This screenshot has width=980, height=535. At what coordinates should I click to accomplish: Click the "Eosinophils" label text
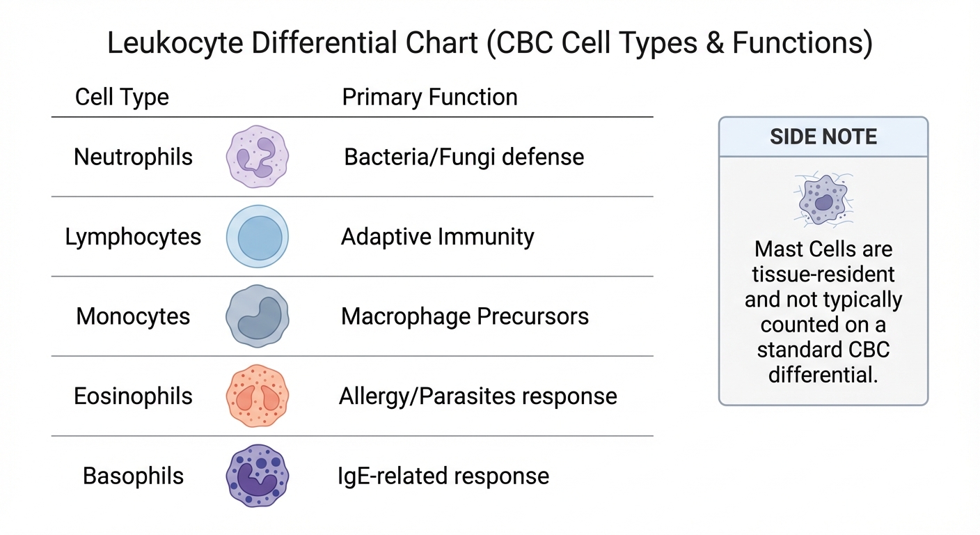(133, 396)
